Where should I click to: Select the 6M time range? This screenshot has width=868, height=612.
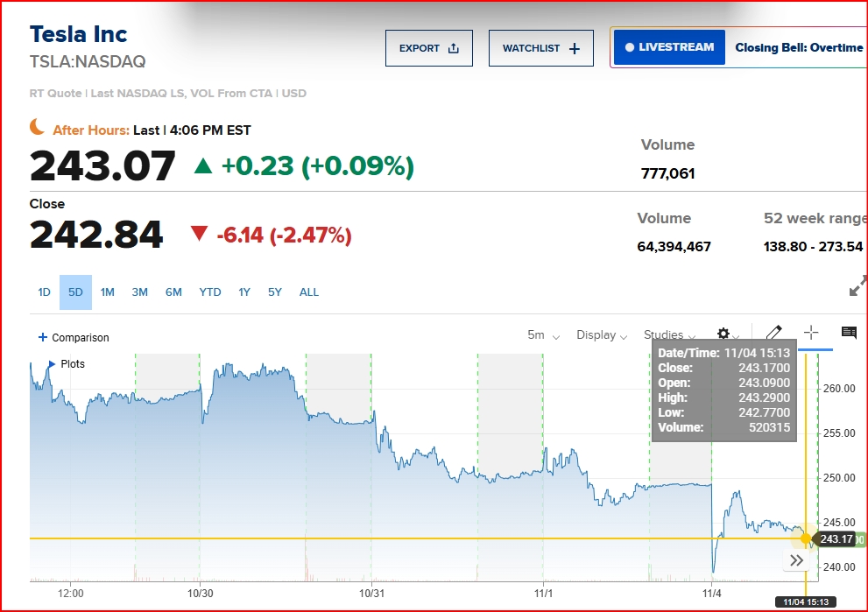coord(173,292)
